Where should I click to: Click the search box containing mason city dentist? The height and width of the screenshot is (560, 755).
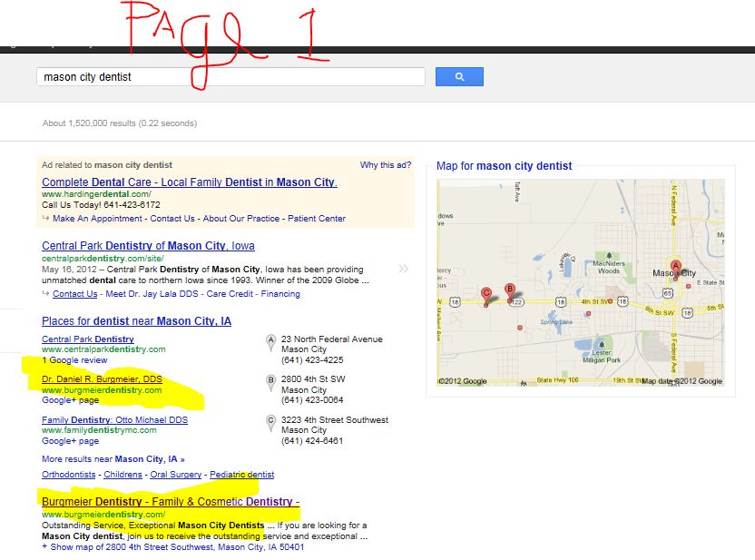pos(230,77)
